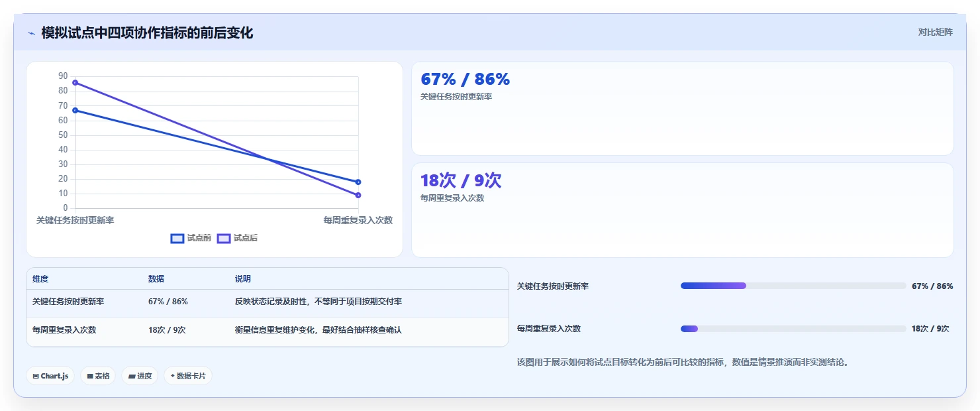Toggle the 试点后 legend swatch
The image size is (980, 411).
coord(224,239)
